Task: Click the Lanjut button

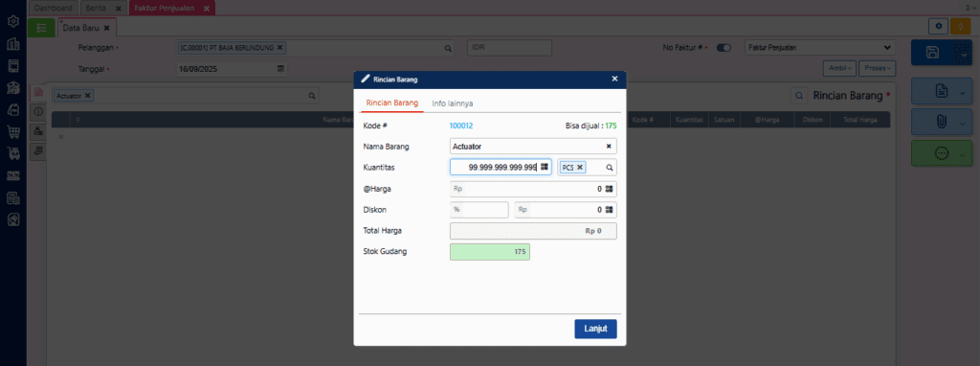Action: pyautogui.click(x=595, y=329)
